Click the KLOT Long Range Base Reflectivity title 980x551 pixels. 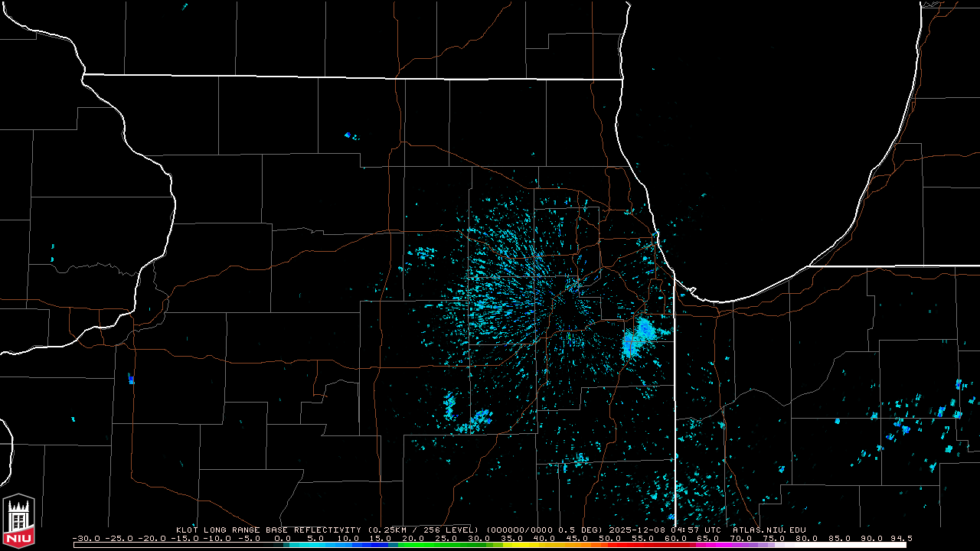(269, 530)
